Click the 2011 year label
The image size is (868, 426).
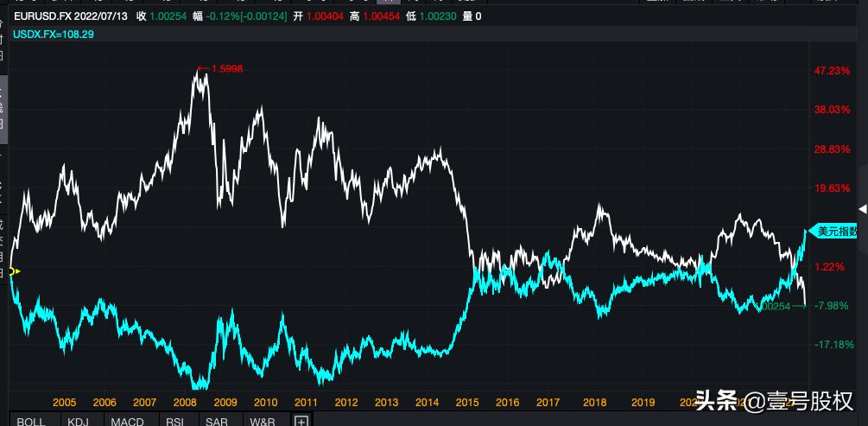point(306,402)
